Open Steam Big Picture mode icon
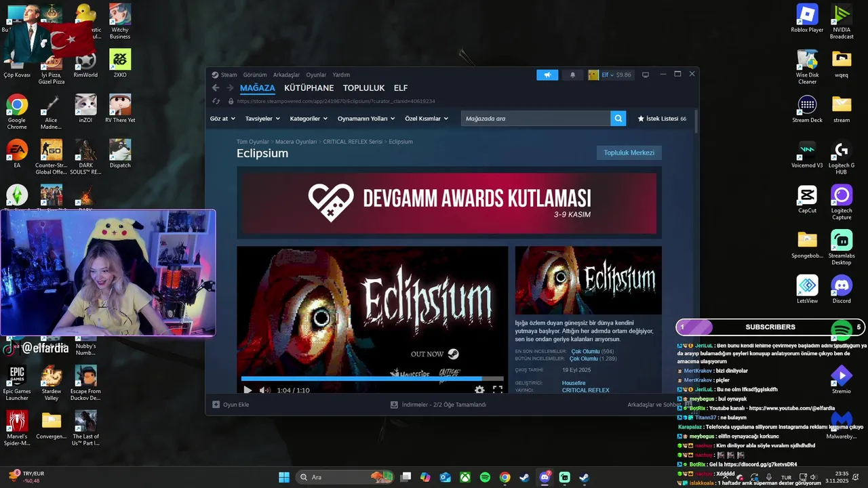The image size is (868, 488). (646, 75)
